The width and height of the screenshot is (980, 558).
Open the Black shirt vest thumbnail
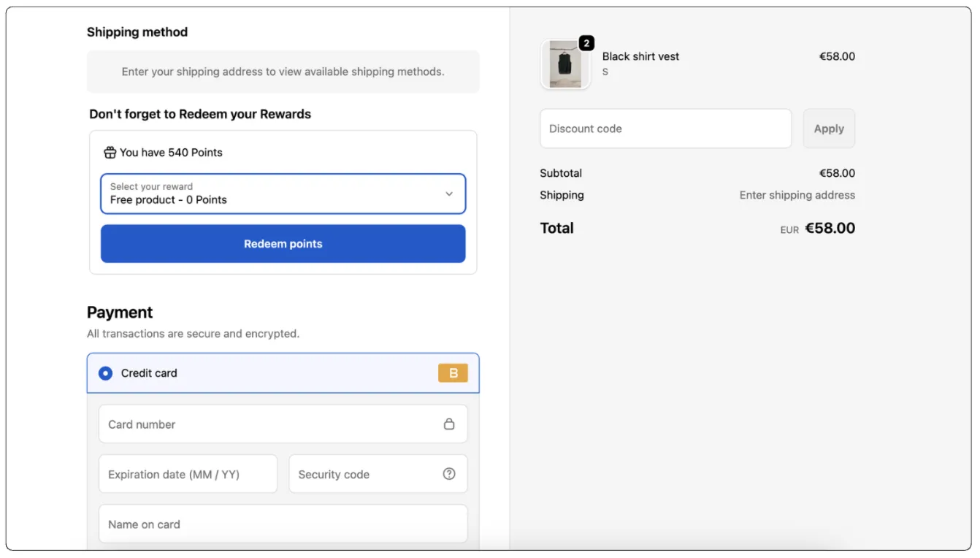[564, 65]
